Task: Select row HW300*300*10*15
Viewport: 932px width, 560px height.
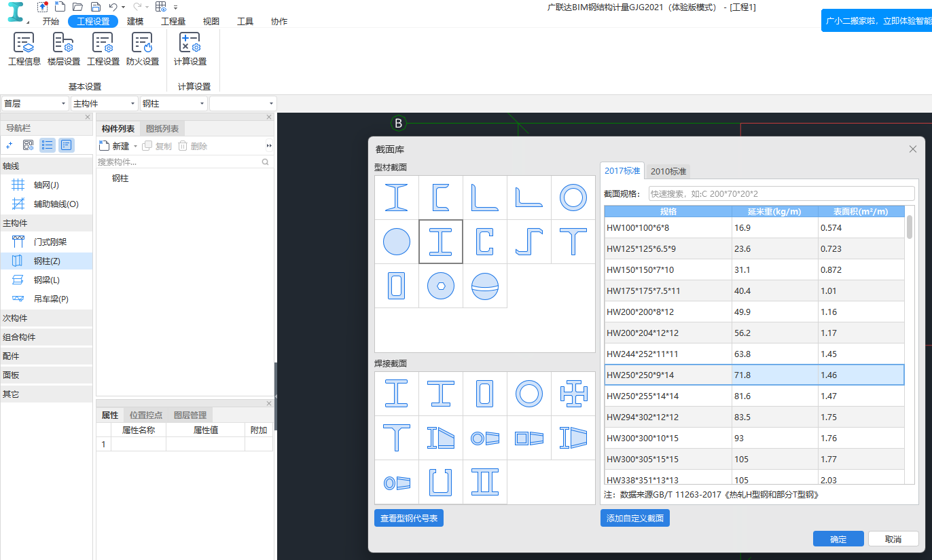Action: coord(754,438)
